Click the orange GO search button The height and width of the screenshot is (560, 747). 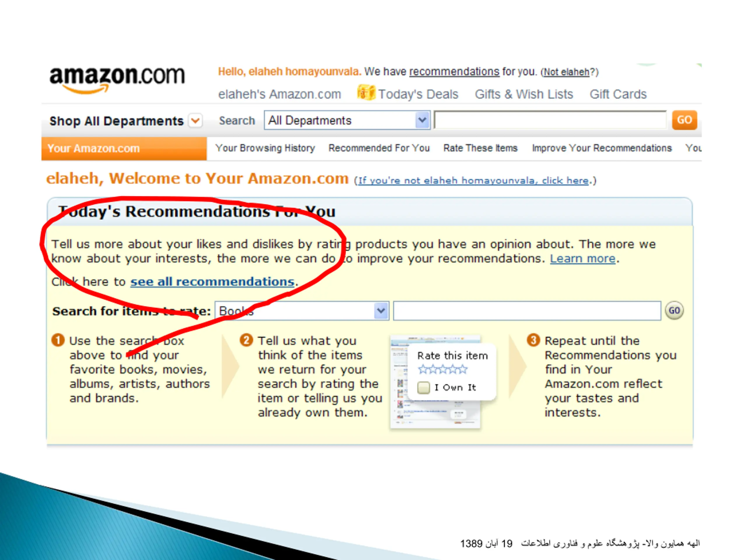[x=684, y=120]
